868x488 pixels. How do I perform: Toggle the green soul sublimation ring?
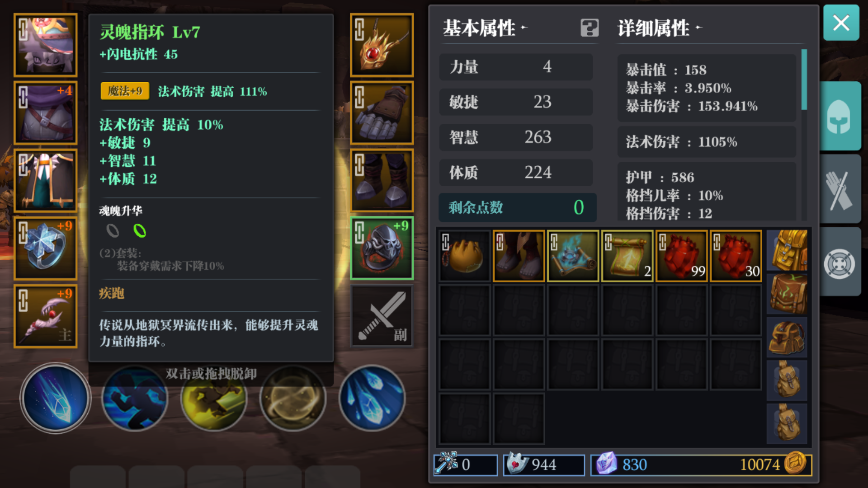coord(140,231)
